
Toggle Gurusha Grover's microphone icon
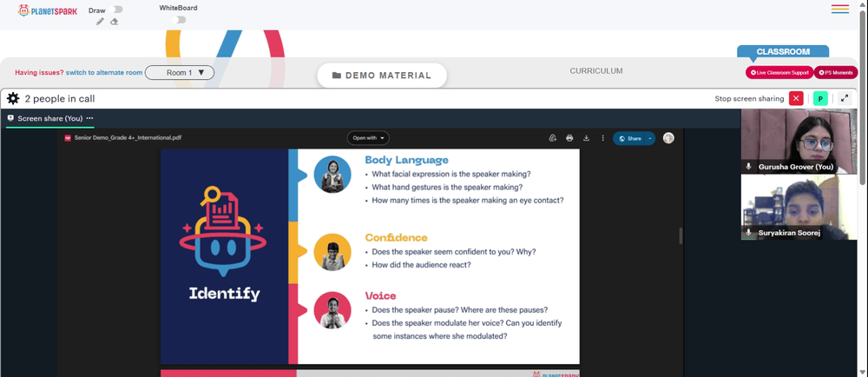click(x=748, y=167)
